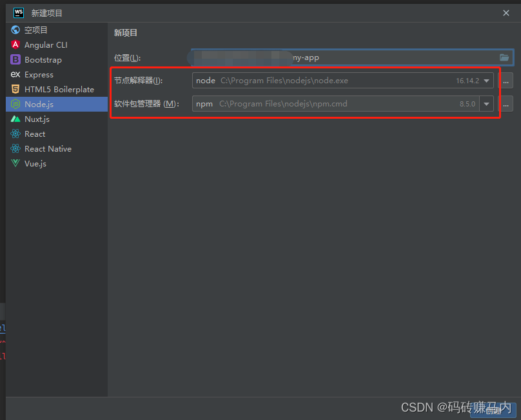Choose HTML5 Boilerplate project type
Viewport: 521px width, 420px height.
[x=57, y=90]
